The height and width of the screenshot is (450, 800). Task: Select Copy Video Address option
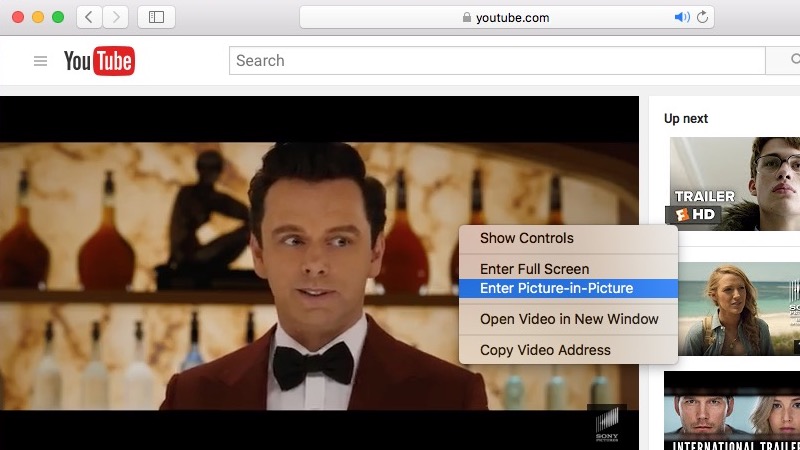[545, 350]
